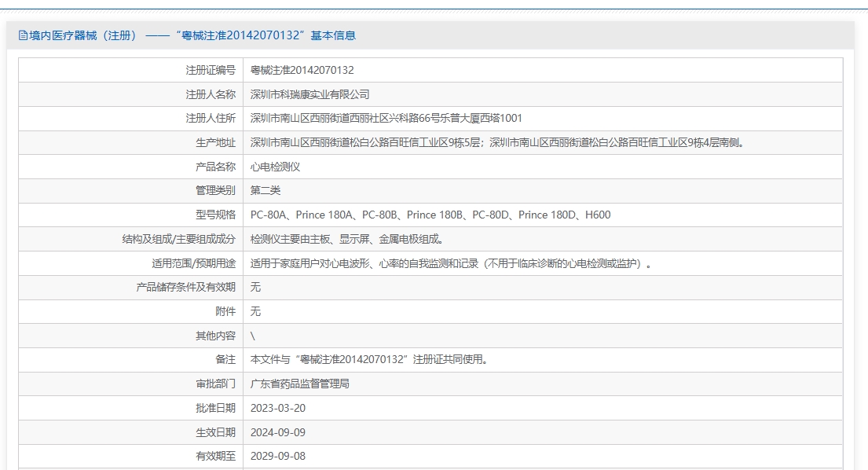Click the label 附件
This screenshot has height=470, width=868.
pyautogui.click(x=225, y=312)
